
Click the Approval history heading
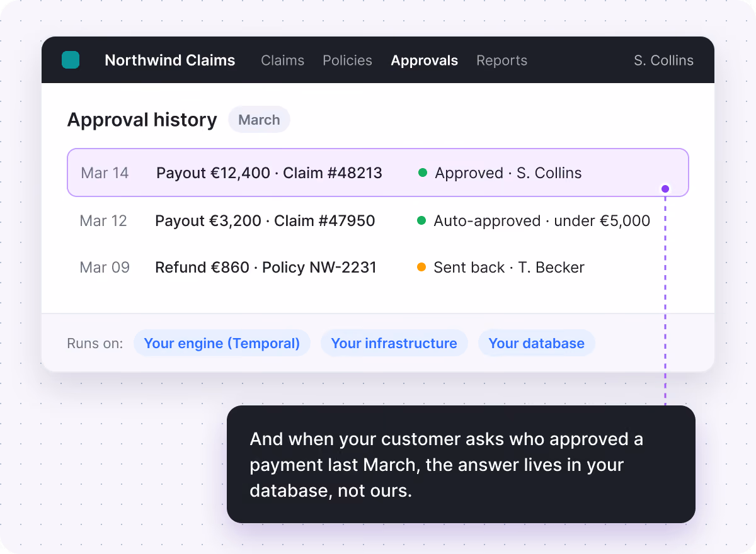pyautogui.click(x=142, y=120)
